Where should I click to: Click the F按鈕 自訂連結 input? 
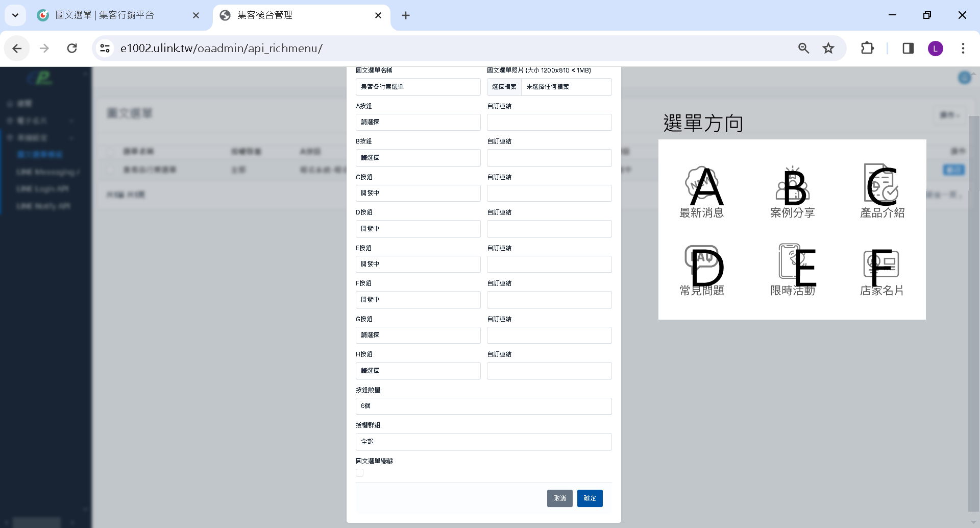tap(549, 300)
